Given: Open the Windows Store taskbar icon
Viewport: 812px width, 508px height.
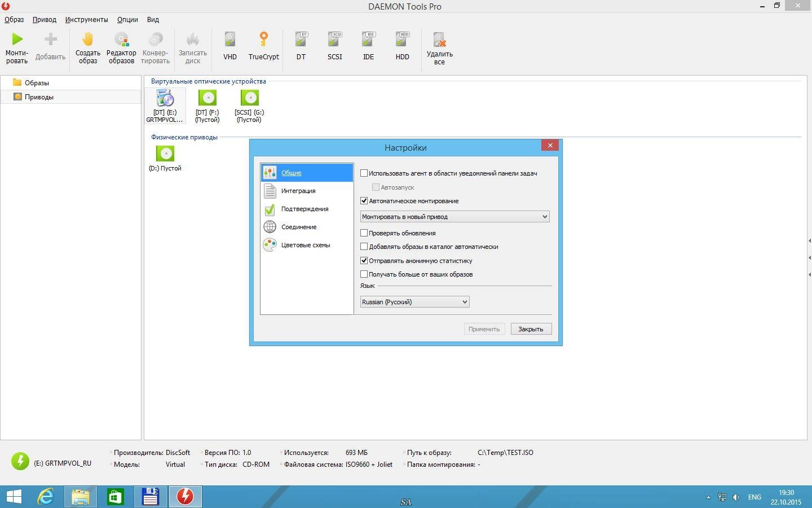Looking at the screenshot, I should [x=116, y=497].
